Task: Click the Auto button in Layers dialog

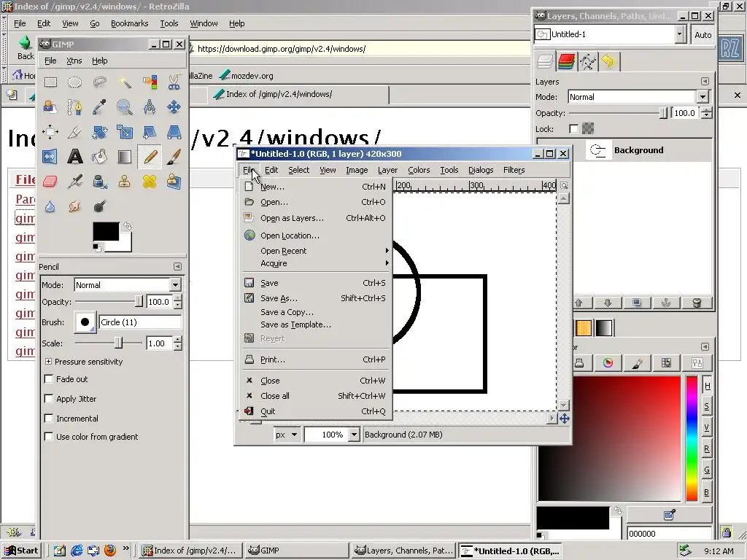Action: pyautogui.click(x=703, y=35)
